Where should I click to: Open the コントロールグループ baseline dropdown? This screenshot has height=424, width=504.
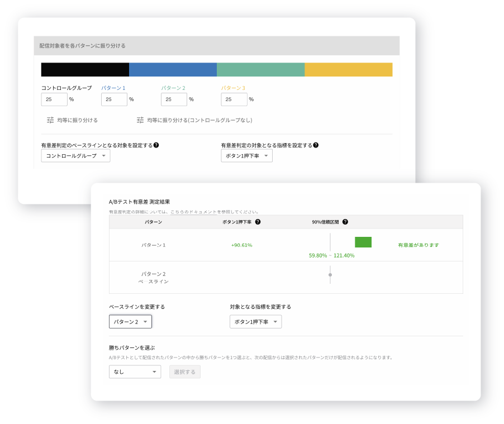tap(75, 156)
